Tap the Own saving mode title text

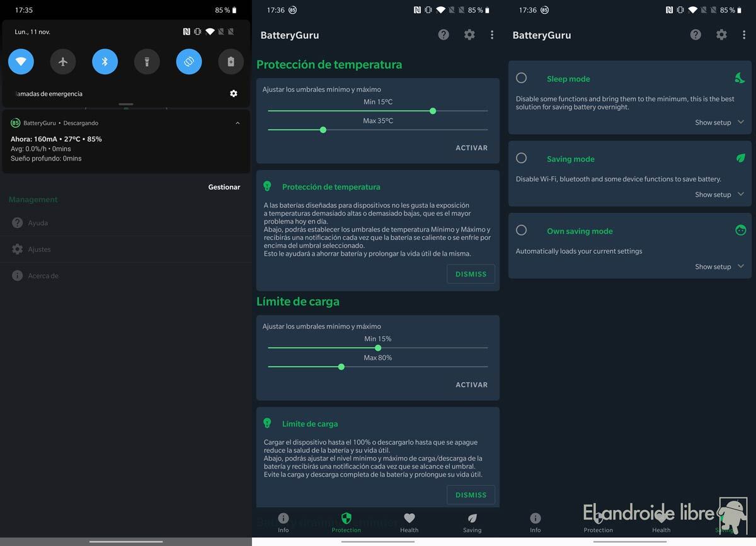point(580,231)
